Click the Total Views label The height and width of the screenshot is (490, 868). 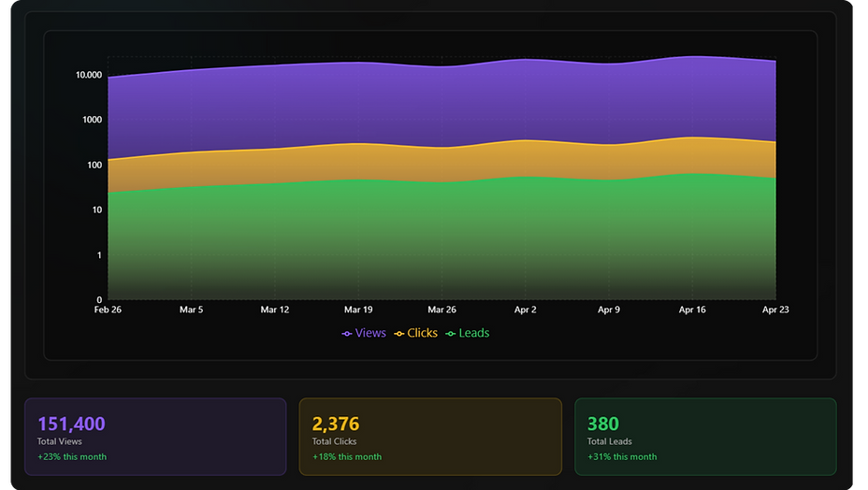pyautogui.click(x=59, y=441)
